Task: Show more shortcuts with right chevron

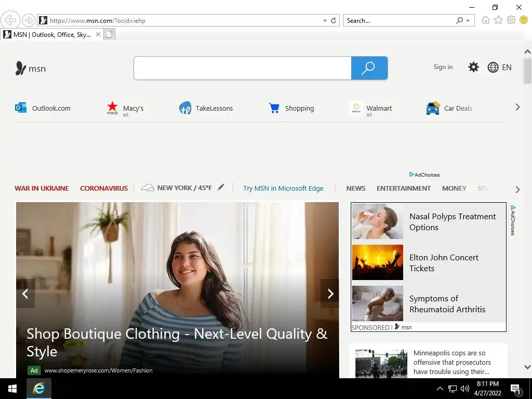Action: point(517,107)
